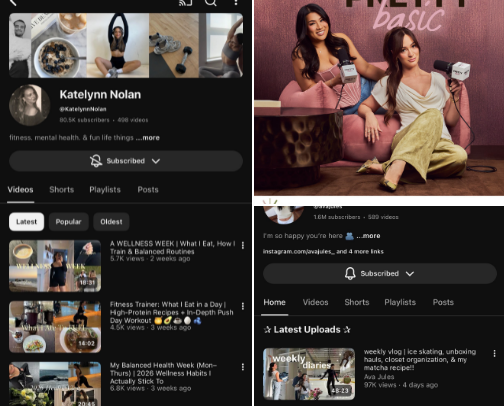Click the @KatelynnNolan handle text

83,109
